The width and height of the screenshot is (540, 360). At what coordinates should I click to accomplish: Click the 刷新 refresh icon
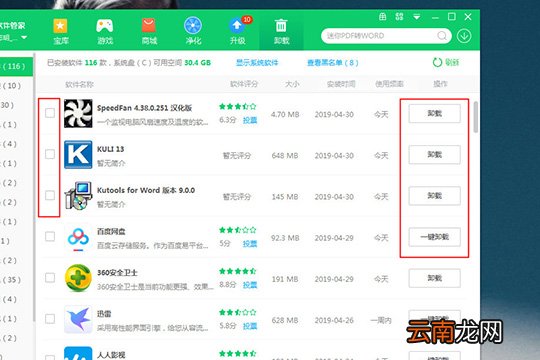[437, 62]
